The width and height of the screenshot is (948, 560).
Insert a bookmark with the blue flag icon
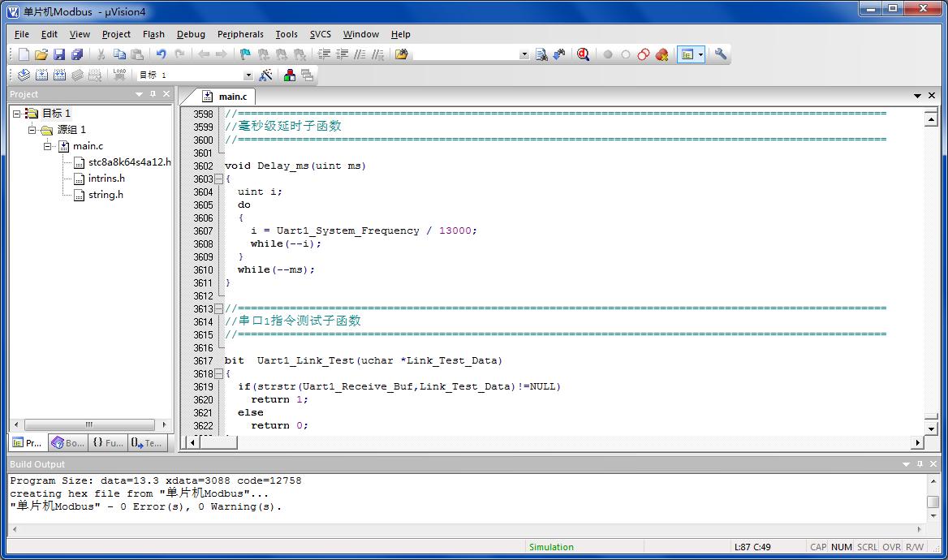pos(245,54)
